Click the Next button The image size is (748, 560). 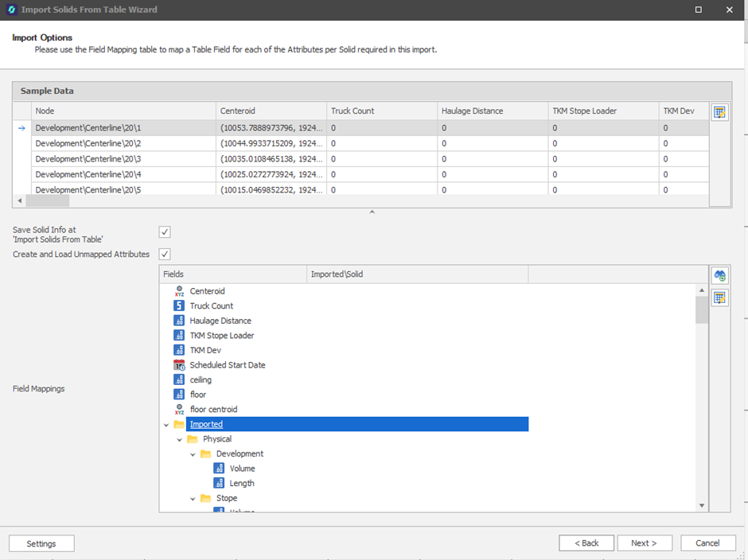[645, 543]
